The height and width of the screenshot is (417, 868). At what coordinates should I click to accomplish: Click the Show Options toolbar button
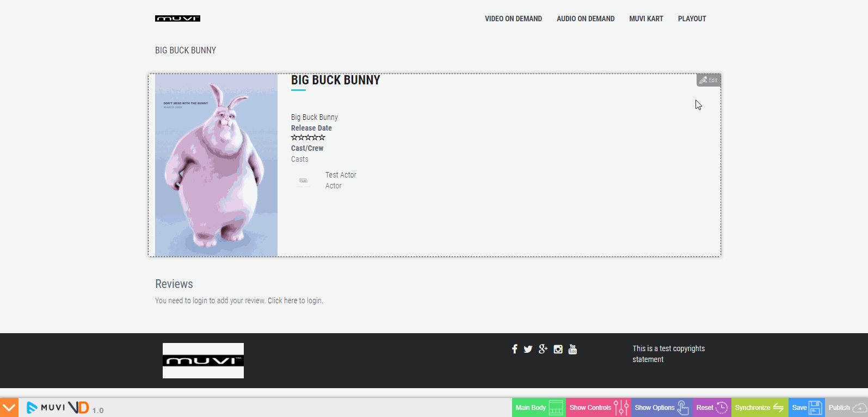click(662, 407)
